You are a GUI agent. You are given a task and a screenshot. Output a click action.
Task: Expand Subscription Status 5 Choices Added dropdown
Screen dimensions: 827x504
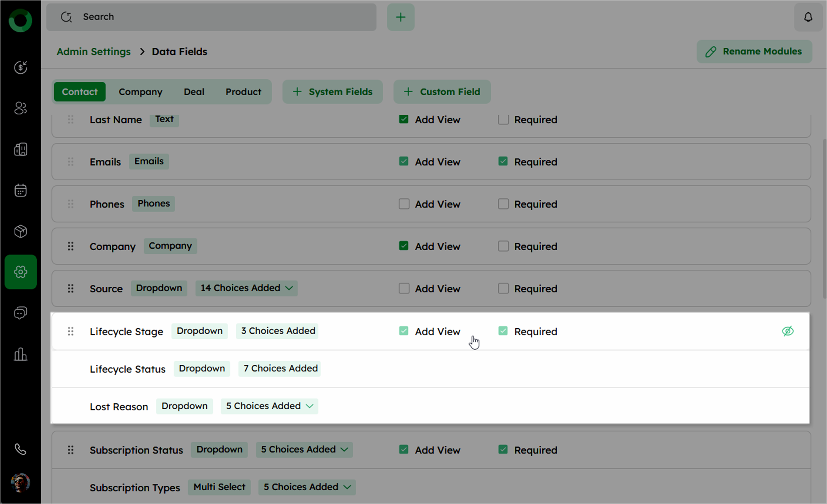[x=304, y=450]
